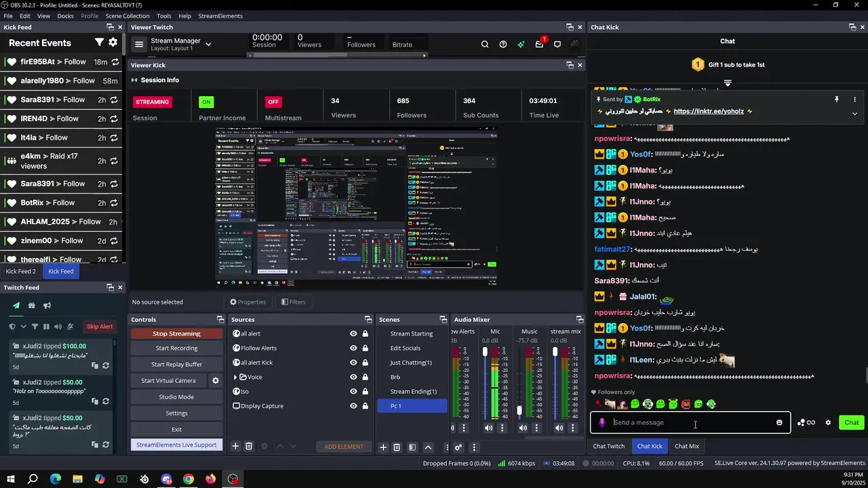Mute the Music audio channel

(x=523, y=428)
